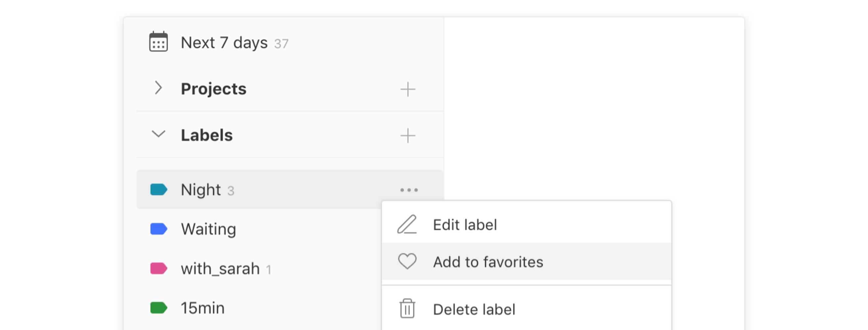Click the heart icon next to Add to favorites
Viewport: 868px width, 330px height.
(408, 261)
